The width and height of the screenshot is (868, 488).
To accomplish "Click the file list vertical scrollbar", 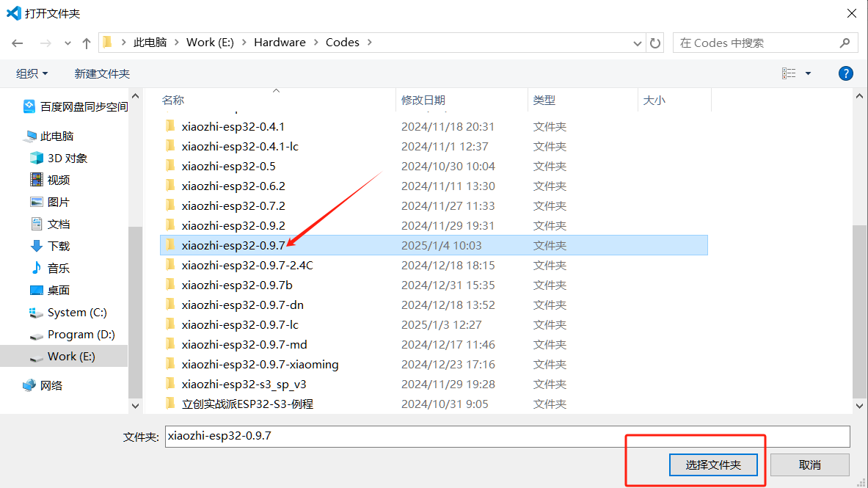I will click(x=858, y=308).
